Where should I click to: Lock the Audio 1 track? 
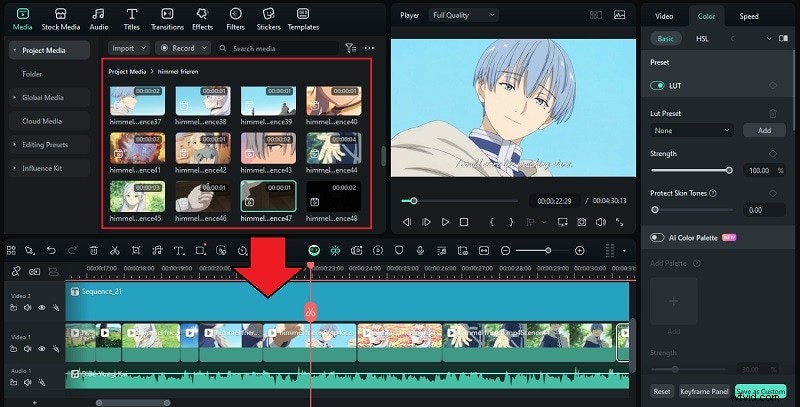pos(14,382)
